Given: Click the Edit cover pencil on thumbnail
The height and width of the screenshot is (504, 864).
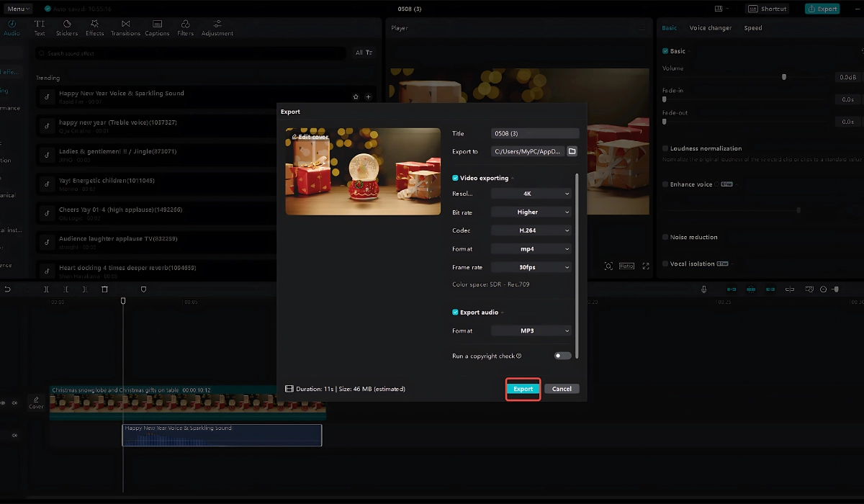Looking at the screenshot, I should coord(294,137).
